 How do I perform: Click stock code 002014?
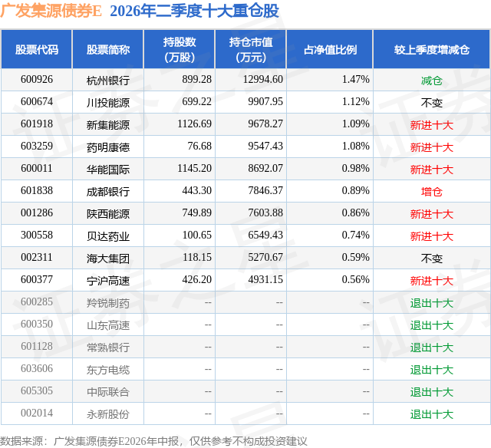point(37,413)
